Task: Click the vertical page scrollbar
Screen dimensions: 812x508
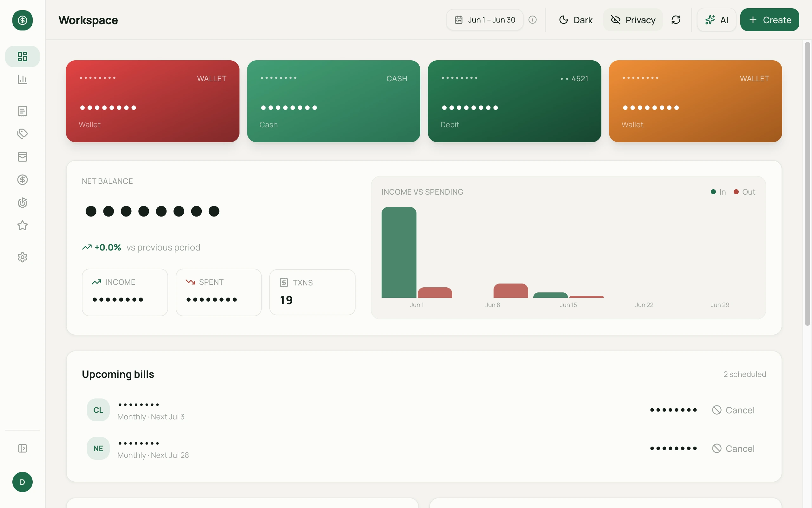Action: (808, 184)
